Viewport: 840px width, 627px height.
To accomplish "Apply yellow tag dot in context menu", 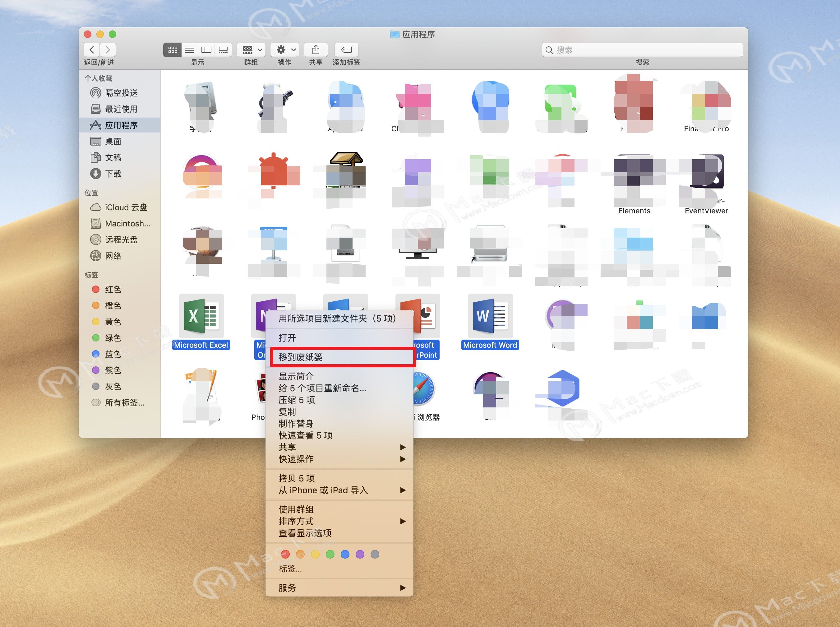I will (x=315, y=554).
